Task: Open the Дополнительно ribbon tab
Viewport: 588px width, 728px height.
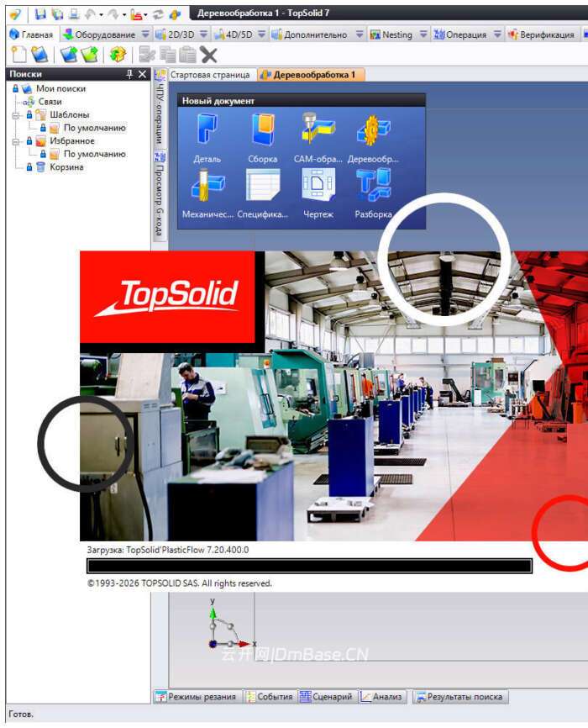Action: tap(310, 34)
